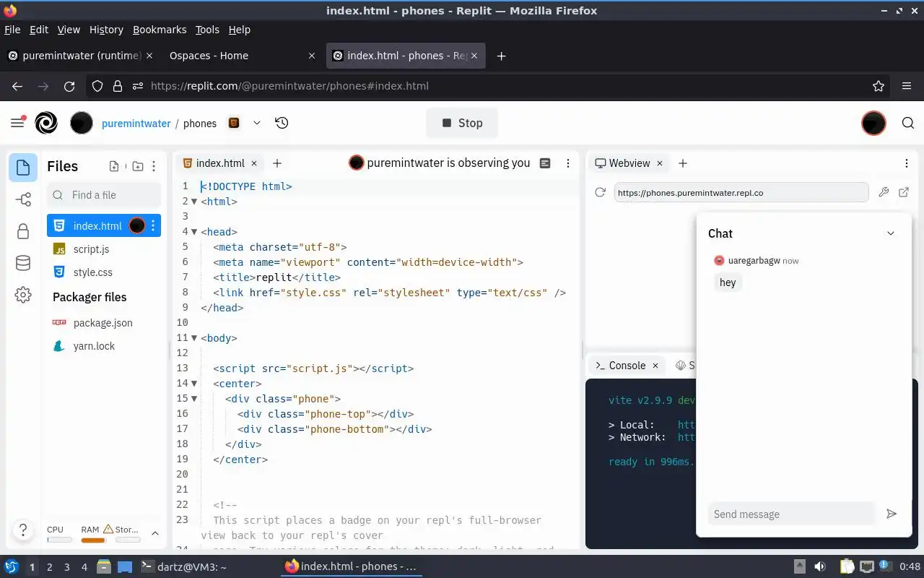
Task: Open the Files tool in sidebar
Action: 23,168
